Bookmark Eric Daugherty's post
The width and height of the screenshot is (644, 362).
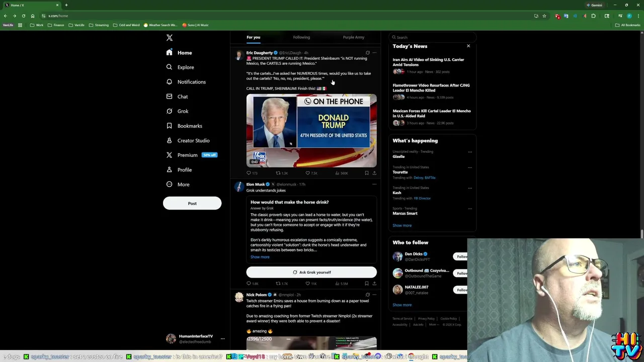[x=367, y=173]
